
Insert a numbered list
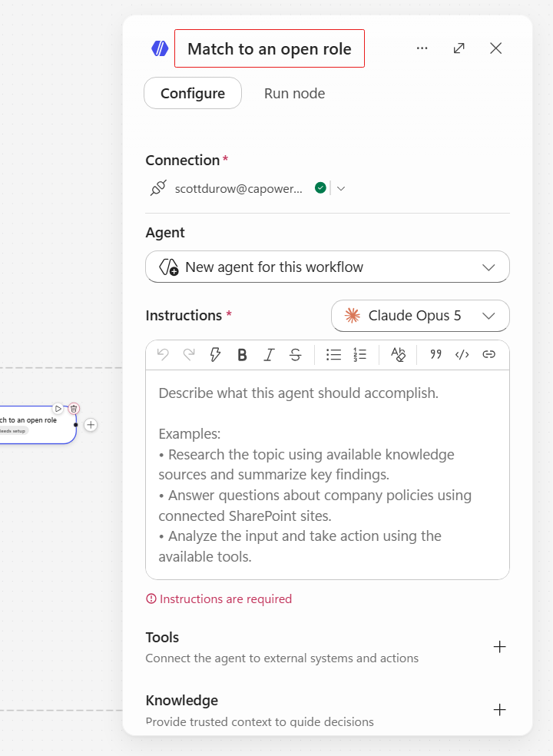pyautogui.click(x=359, y=355)
